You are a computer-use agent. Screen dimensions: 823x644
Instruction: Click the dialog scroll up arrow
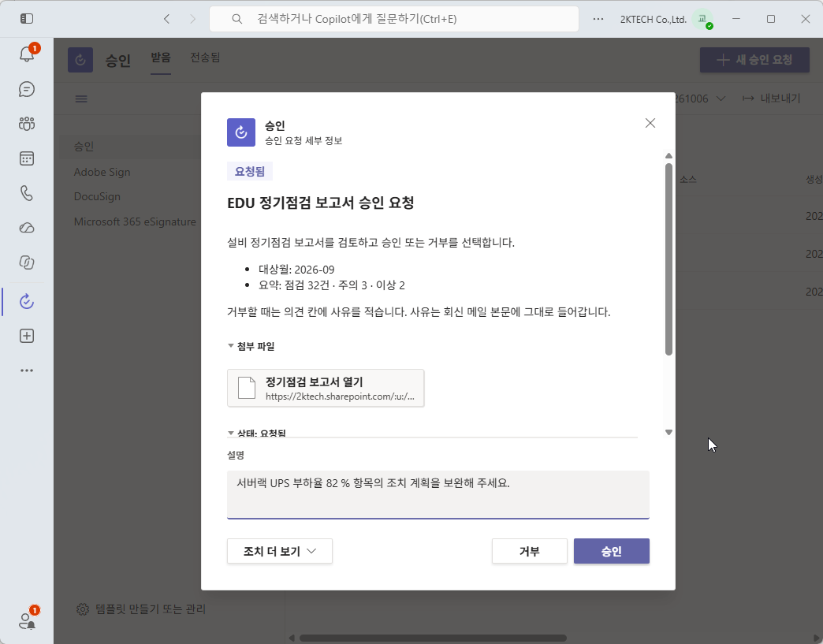[668, 156]
